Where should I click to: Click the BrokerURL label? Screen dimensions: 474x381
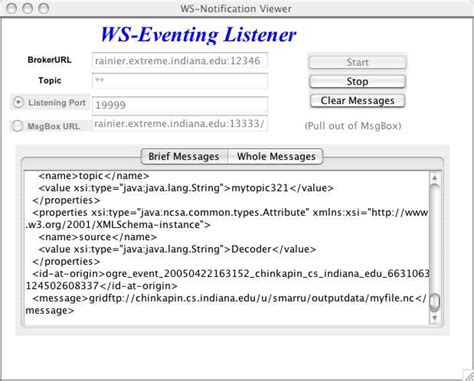click(x=50, y=60)
